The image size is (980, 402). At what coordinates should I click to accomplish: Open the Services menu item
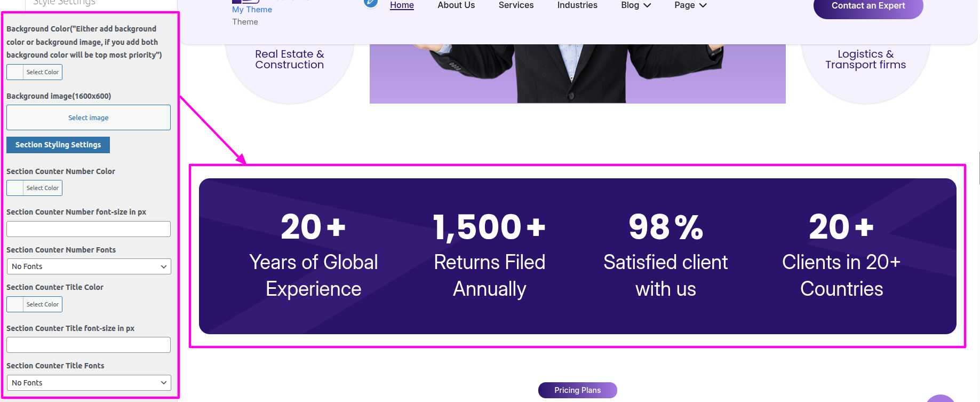pyautogui.click(x=516, y=5)
